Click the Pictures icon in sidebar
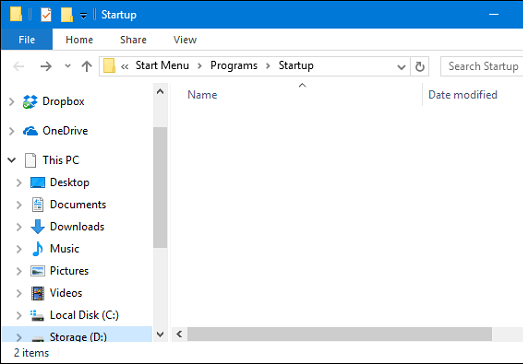Screen dimensions: 523x364 point(37,271)
